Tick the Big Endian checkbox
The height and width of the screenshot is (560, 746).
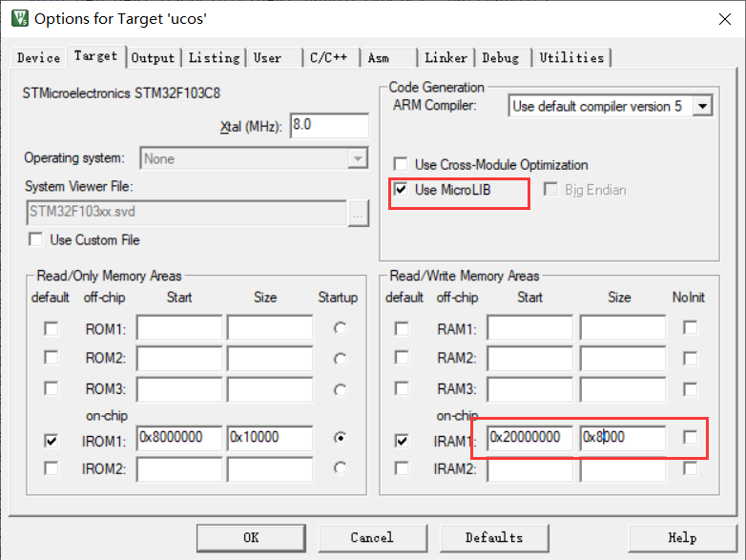tap(550, 190)
